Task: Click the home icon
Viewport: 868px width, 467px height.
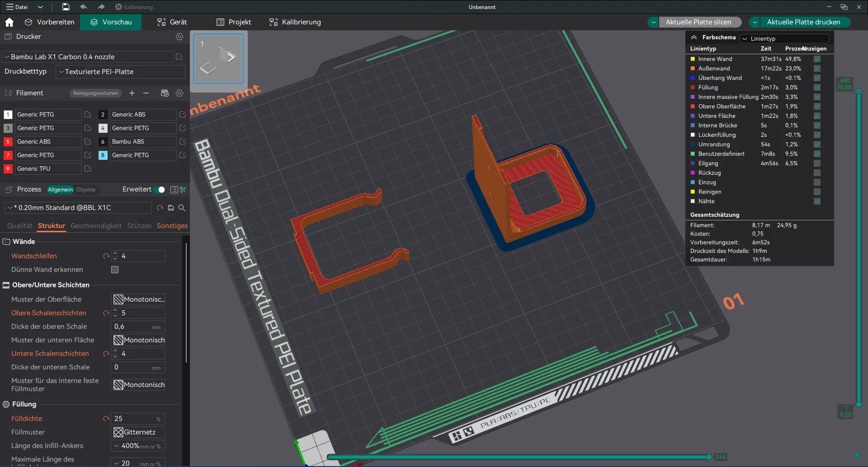Action: coord(9,22)
